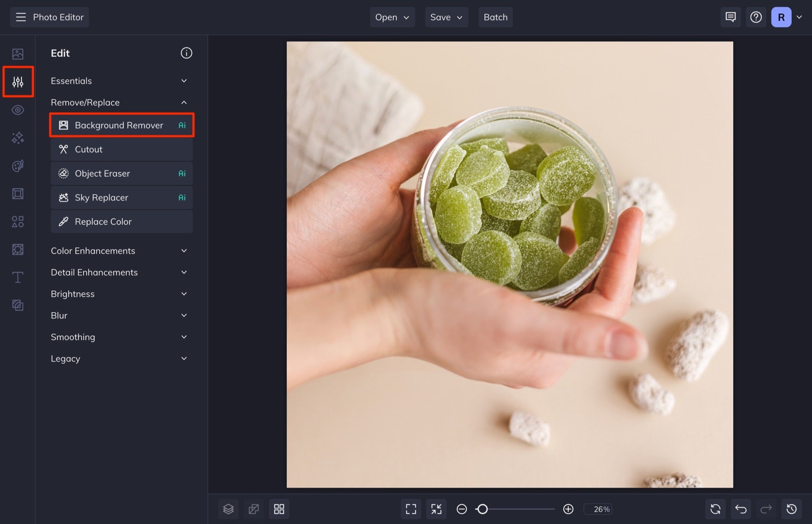Select the Frames tool in the sidebar
The width and height of the screenshot is (812, 524).
pyautogui.click(x=18, y=193)
